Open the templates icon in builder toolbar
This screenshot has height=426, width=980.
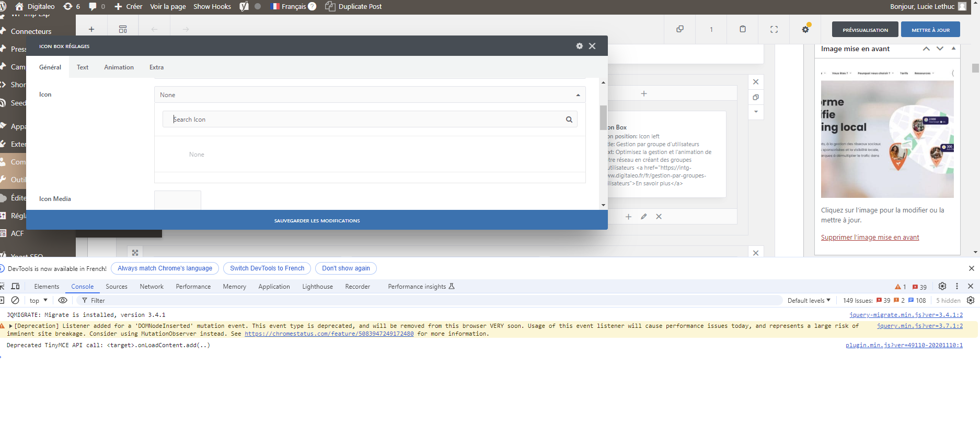[123, 29]
